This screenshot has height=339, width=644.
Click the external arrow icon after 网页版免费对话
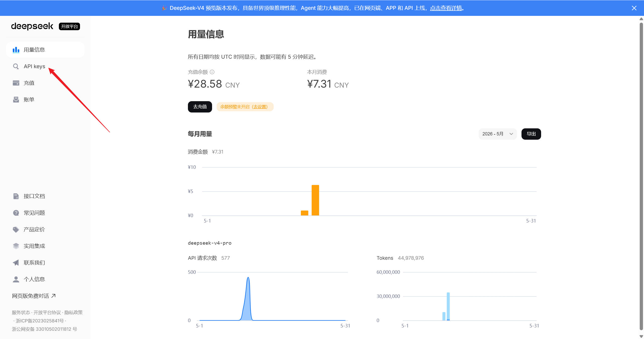[53, 296]
